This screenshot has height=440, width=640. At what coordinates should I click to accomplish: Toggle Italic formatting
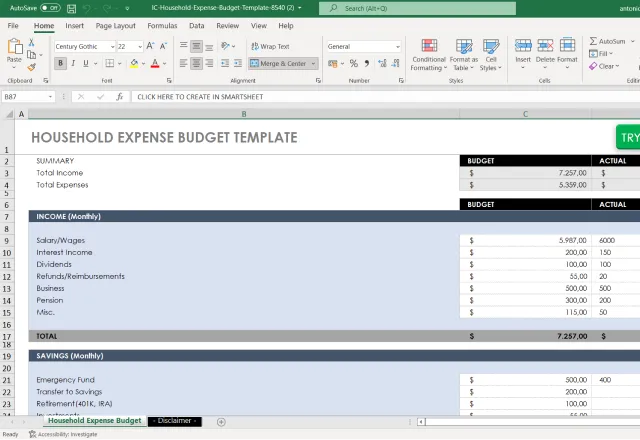(x=73, y=63)
